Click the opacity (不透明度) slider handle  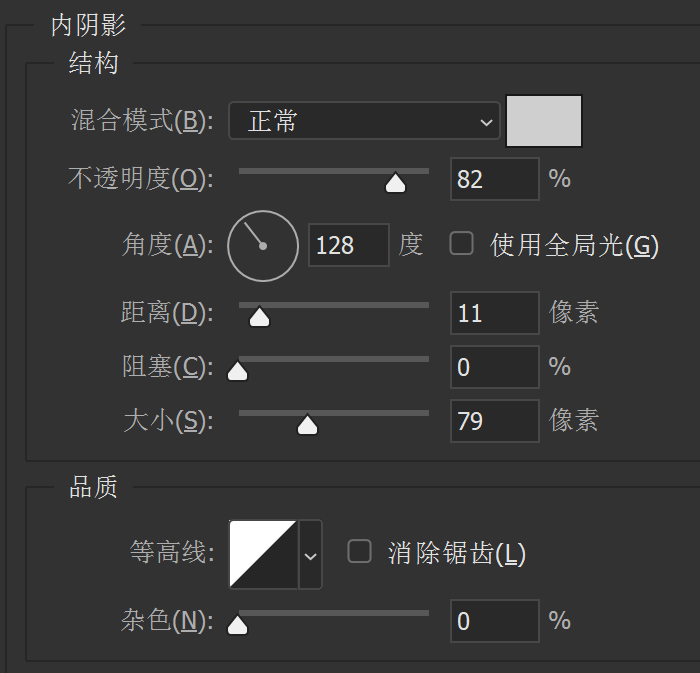(x=396, y=183)
